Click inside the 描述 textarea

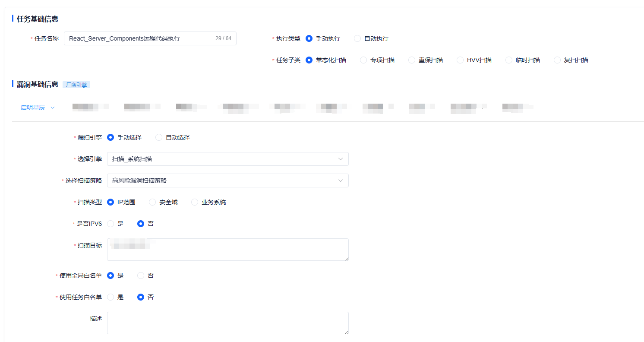point(228,323)
